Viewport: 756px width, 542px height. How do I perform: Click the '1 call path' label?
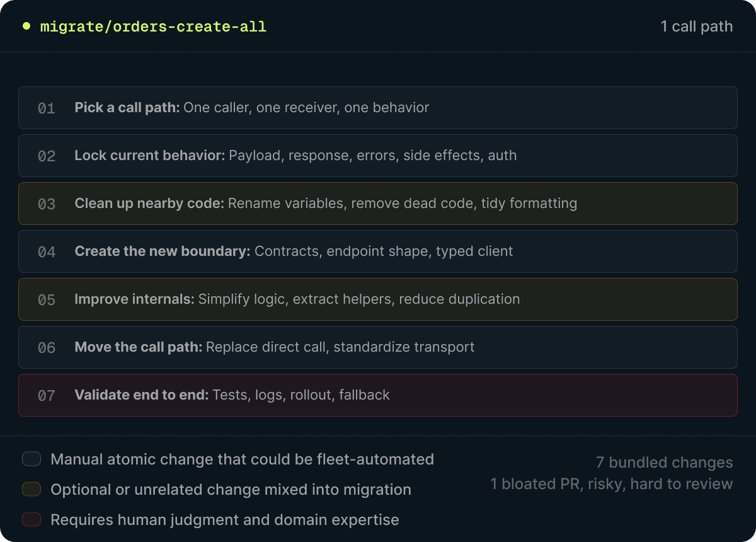697,26
